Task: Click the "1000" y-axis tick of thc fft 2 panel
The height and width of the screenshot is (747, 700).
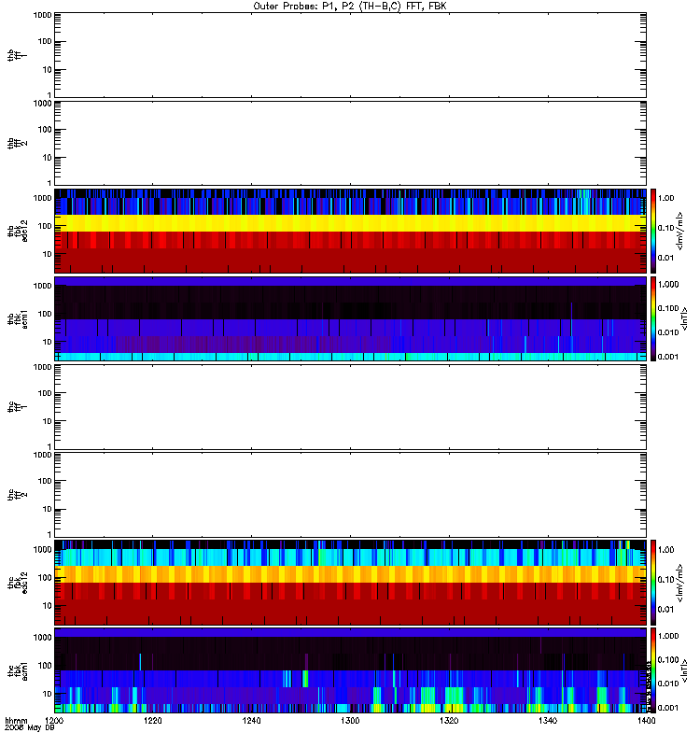Action: 42,456
